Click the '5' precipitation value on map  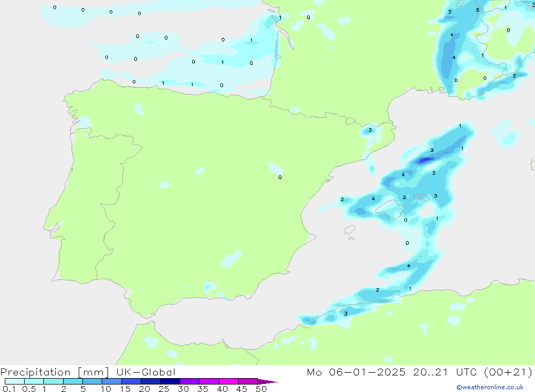pos(478,10)
